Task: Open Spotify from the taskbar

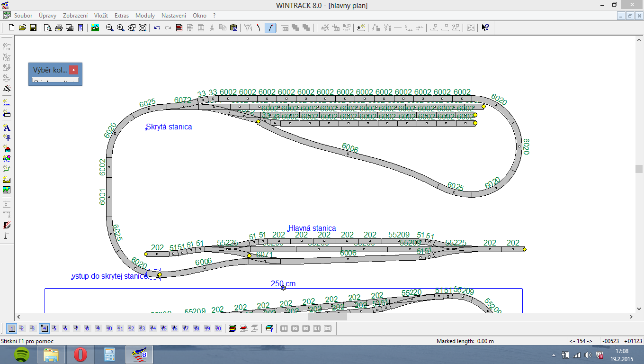Action: coord(21,354)
